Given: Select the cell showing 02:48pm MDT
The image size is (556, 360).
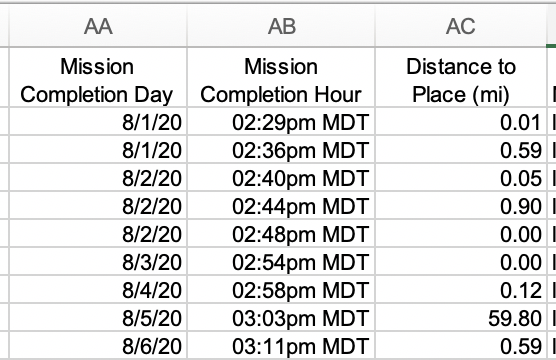Looking at the screenshot, I should [281, 234].
